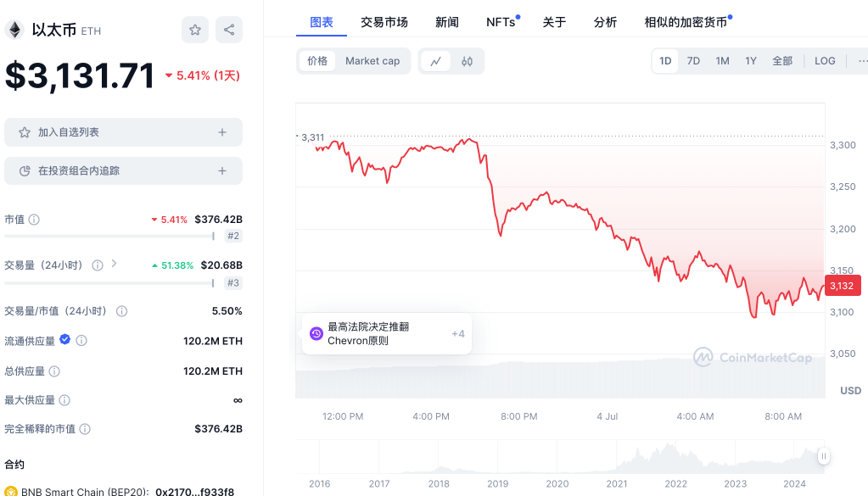Image resolution: width=868 pixels, height=496 pixels.
Task: Expand the 交易量(24小时) chevron arrow
Action: pos(114,265)
